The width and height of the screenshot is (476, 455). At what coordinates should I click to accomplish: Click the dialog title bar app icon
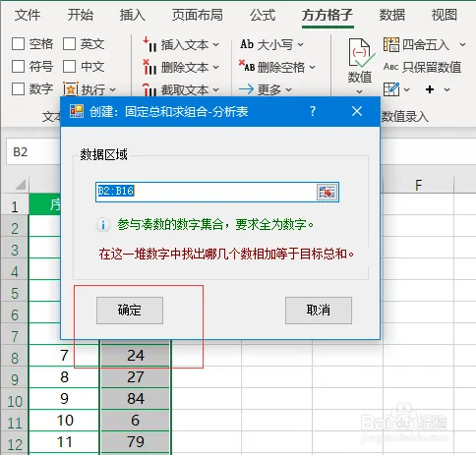coord(77,111)
